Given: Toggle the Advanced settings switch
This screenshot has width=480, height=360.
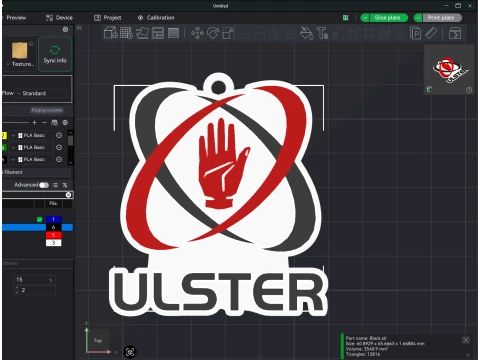Looking at the screenshot, I should (x=44, y=185).
